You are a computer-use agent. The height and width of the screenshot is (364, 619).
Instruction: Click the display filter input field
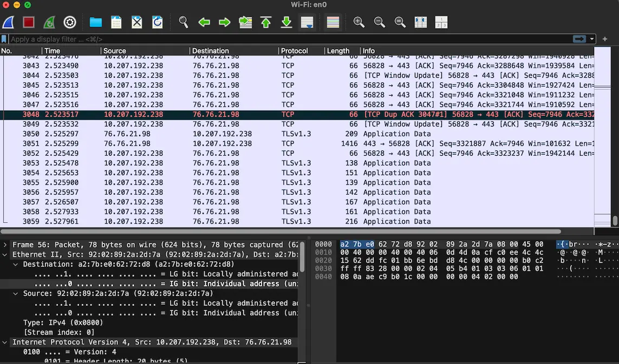tap(217, 39)
